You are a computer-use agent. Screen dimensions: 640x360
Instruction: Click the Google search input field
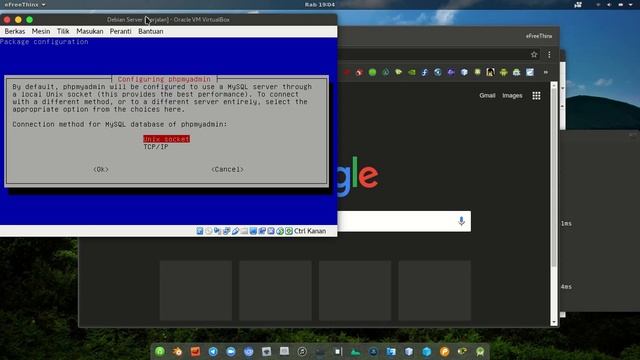click(404, 221)
